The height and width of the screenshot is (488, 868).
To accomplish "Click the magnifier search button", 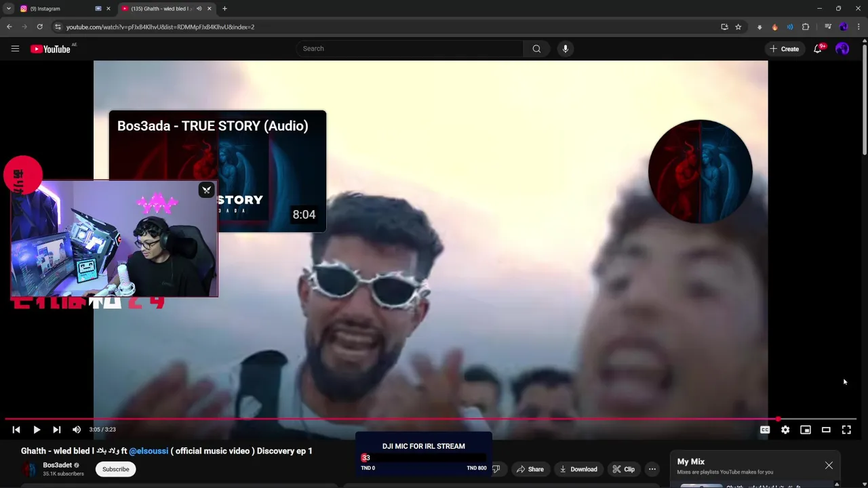I will (x=536, y=49).
